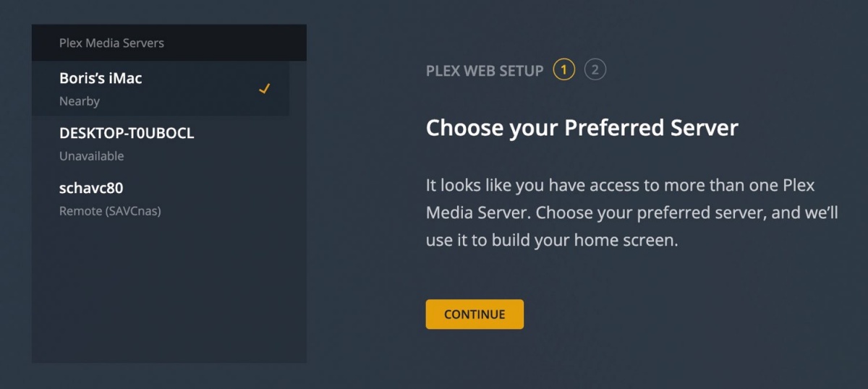Click the Choose your Preferred Server heading
Image resolution: width=868 pixels, height=389 pixels.
[x=582, y=129]
